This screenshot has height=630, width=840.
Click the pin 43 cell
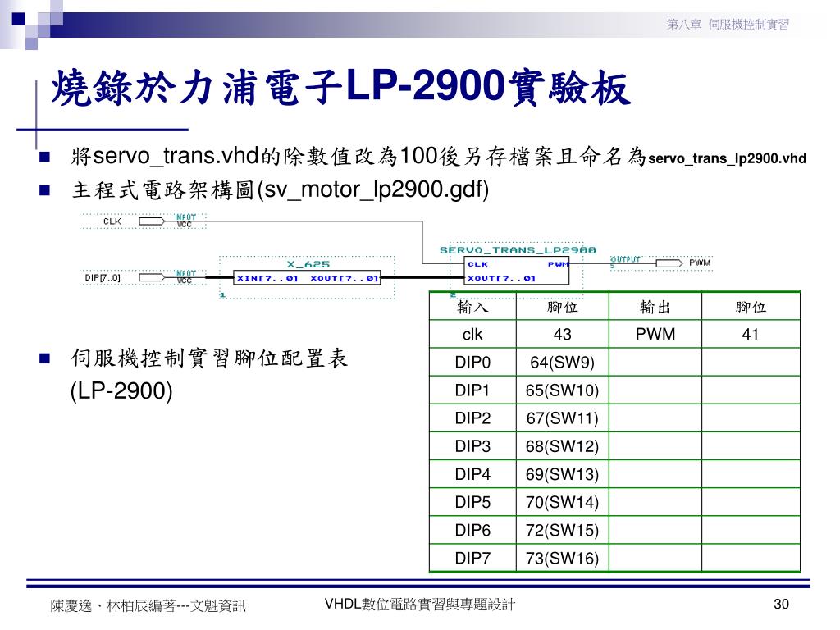[563, 335]
